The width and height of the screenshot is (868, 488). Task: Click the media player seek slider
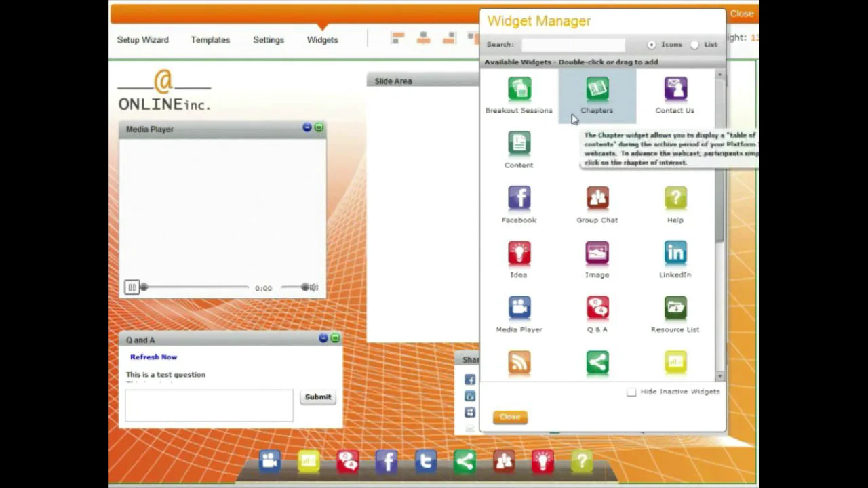[196, 287]
